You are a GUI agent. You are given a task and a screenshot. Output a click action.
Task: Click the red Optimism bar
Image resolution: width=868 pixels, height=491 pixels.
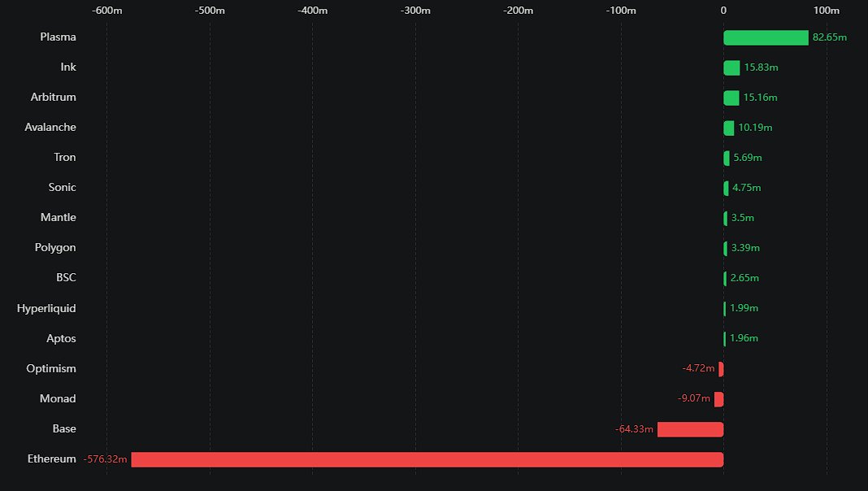tap(721, 369)
